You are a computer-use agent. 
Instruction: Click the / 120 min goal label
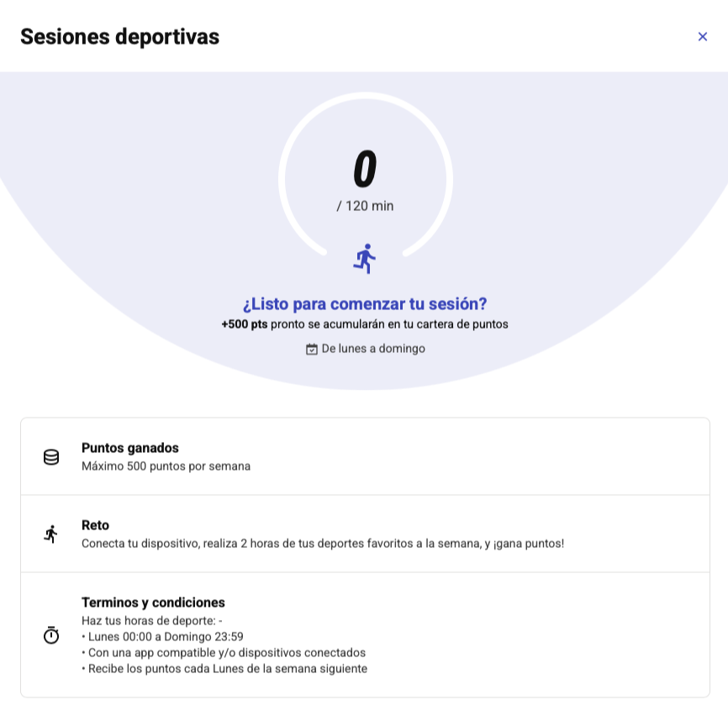click(365, 206)
